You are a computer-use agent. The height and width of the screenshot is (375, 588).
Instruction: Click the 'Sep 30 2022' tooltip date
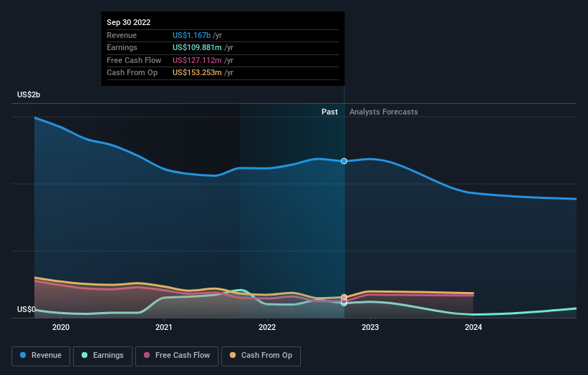tap(129, 22)
